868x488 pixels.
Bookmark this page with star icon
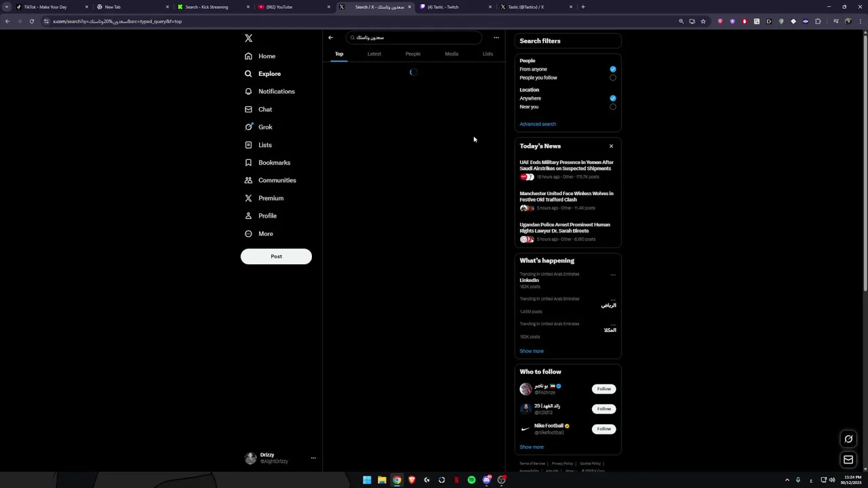tap(703, 22)
